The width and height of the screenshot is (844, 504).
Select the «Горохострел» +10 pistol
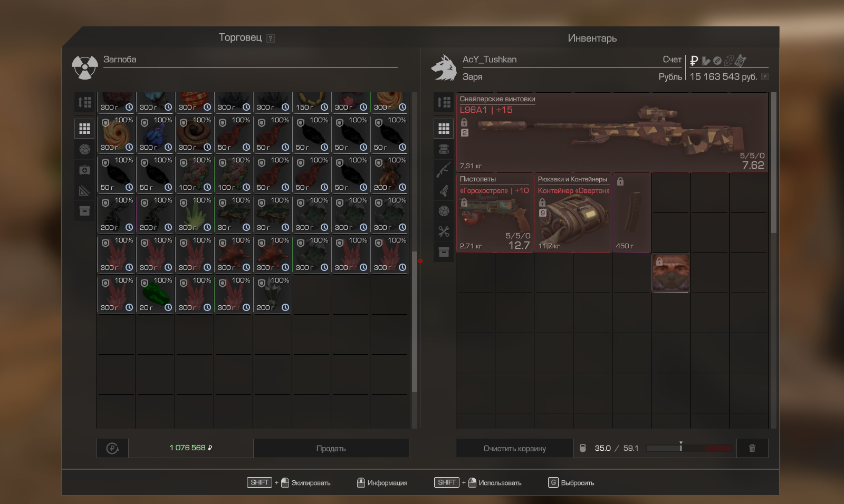click(x=495, y=213)
